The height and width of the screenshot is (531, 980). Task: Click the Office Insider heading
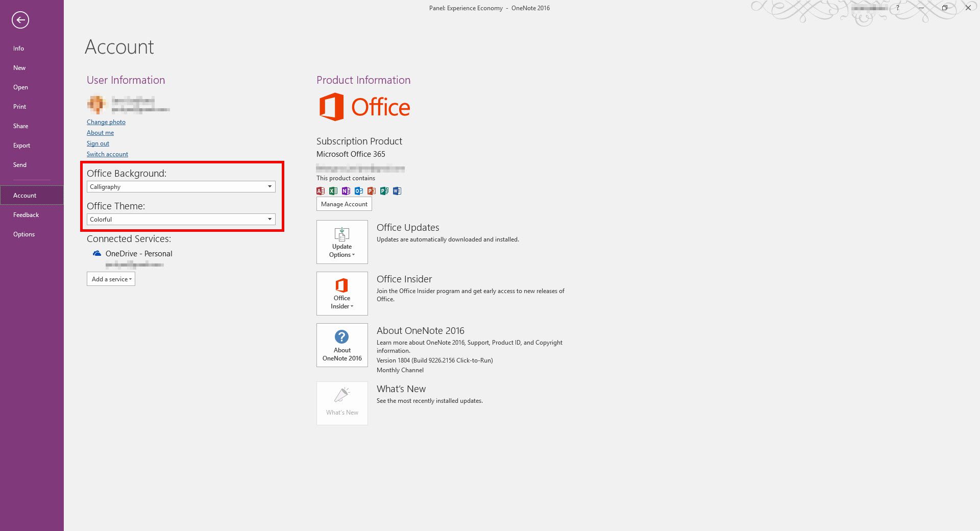tap(404, 279)
